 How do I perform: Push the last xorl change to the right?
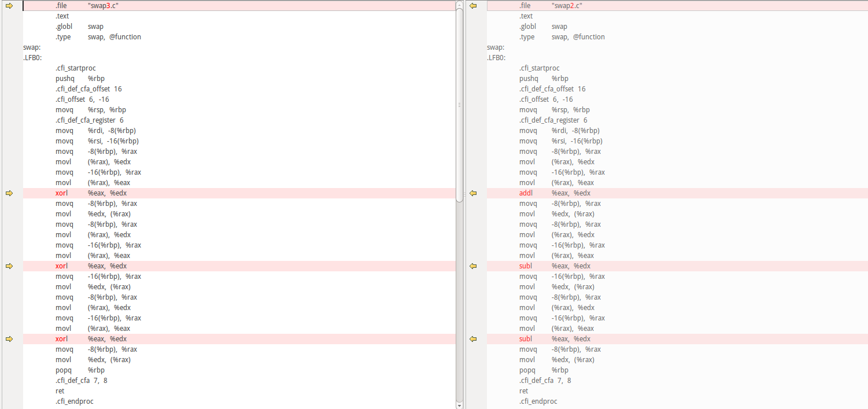[9, 339]
